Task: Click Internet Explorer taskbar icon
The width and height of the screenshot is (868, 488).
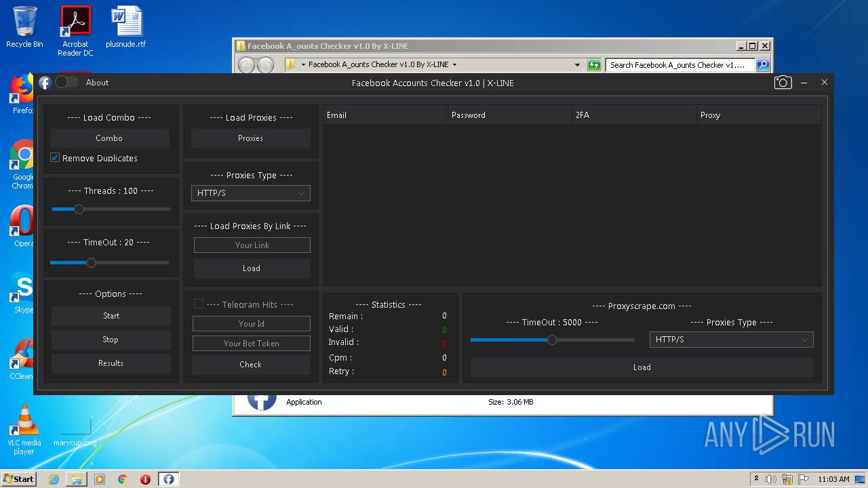Action: (x=54, y=479)
